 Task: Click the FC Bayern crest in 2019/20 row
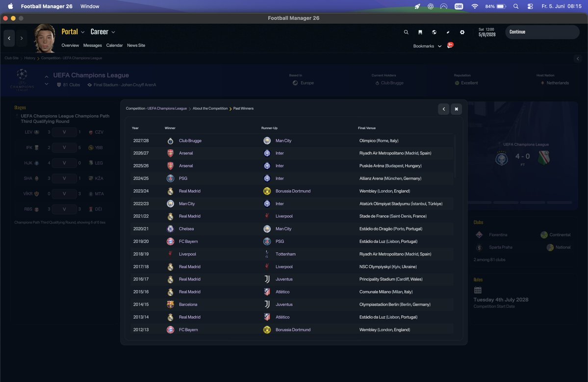click(170, 241)
